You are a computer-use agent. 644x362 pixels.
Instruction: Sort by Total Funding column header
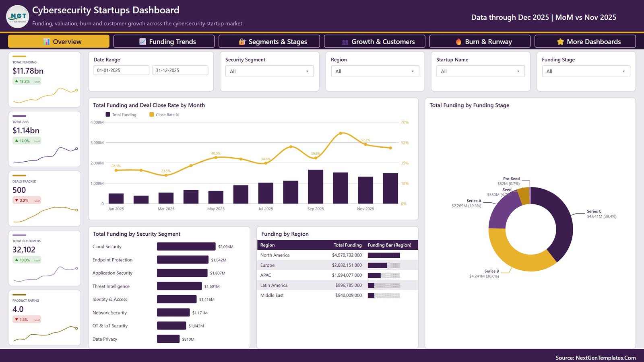(348, 245)
